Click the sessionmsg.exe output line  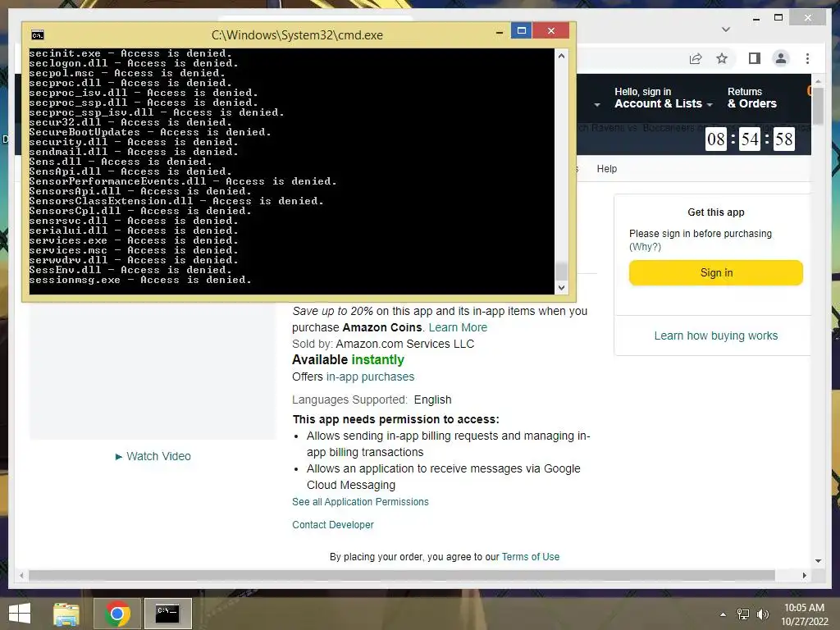coord(140,280)
